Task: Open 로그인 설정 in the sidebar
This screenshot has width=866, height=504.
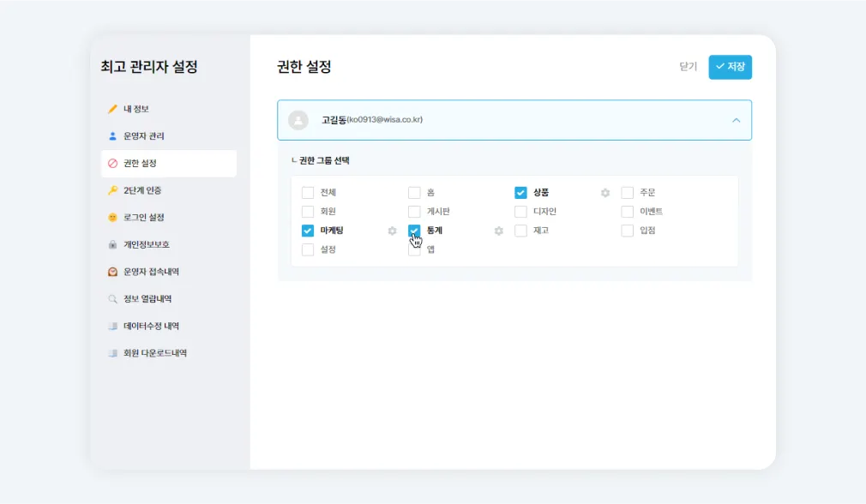Action: tap(143, 218)
